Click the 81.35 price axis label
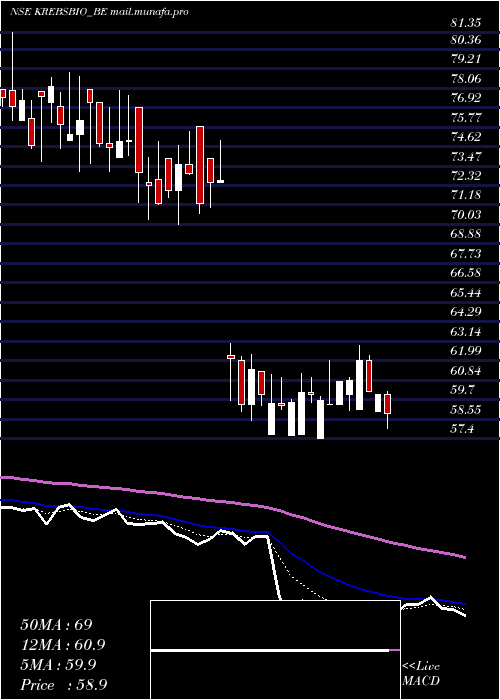 point(466,21)
